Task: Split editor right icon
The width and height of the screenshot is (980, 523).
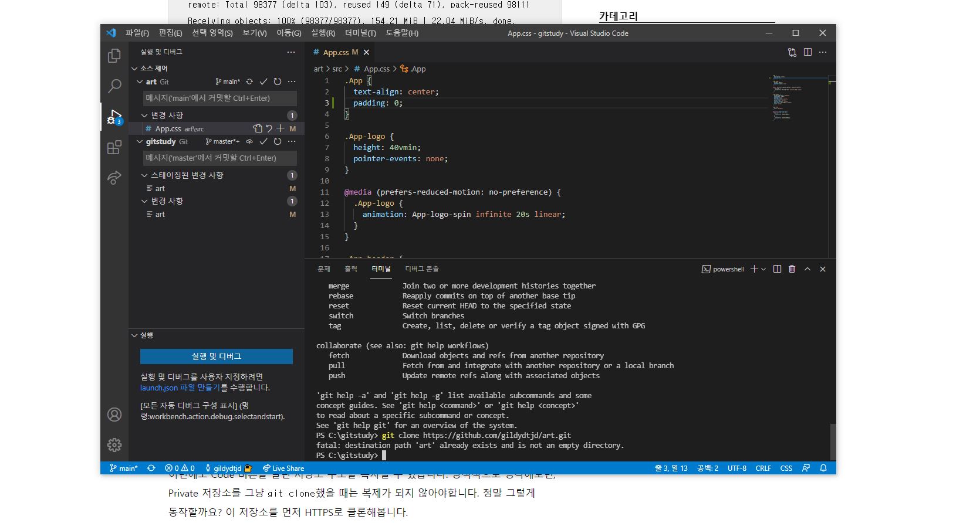Action: [x=807, y=52]
